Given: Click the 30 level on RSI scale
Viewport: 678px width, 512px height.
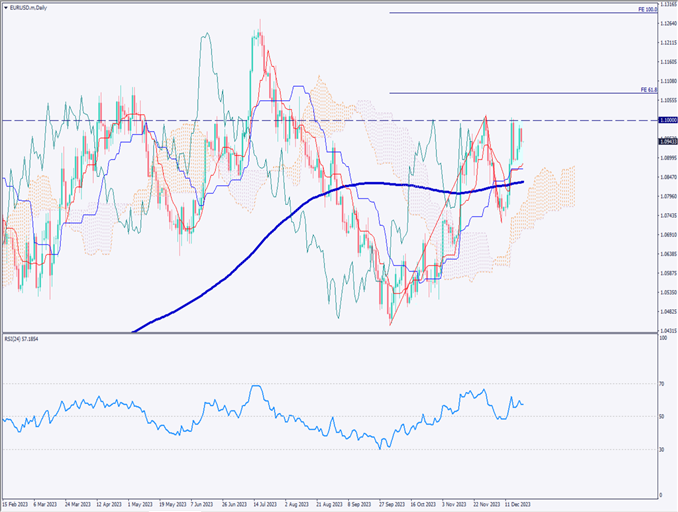Looking at the screenshot, I should click(663, 449).
